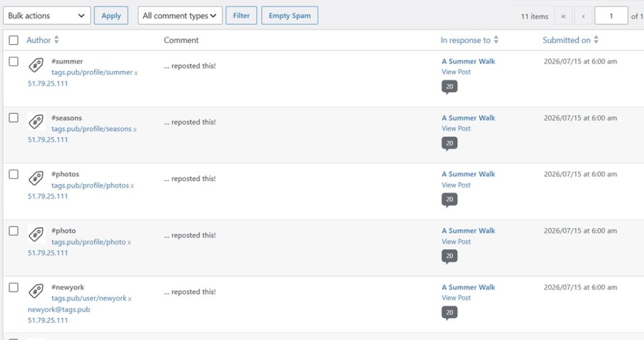The width and height of the screenshot is (644, 340).
Task: Click the Apply button
Action: click(x=111, y=16)
